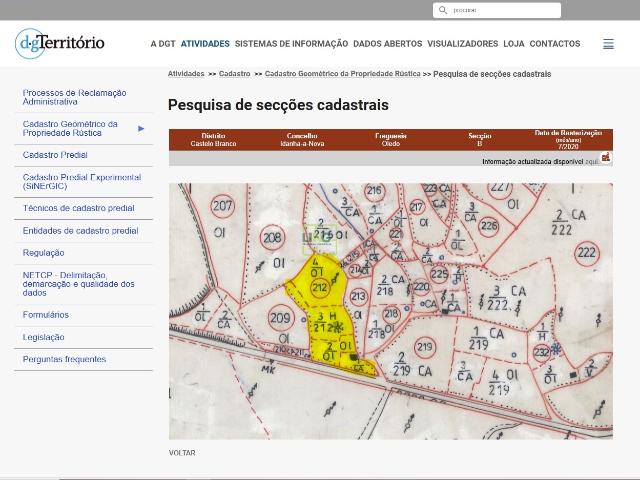
Task: Click the red icon in the info bar
Action: 605,158
